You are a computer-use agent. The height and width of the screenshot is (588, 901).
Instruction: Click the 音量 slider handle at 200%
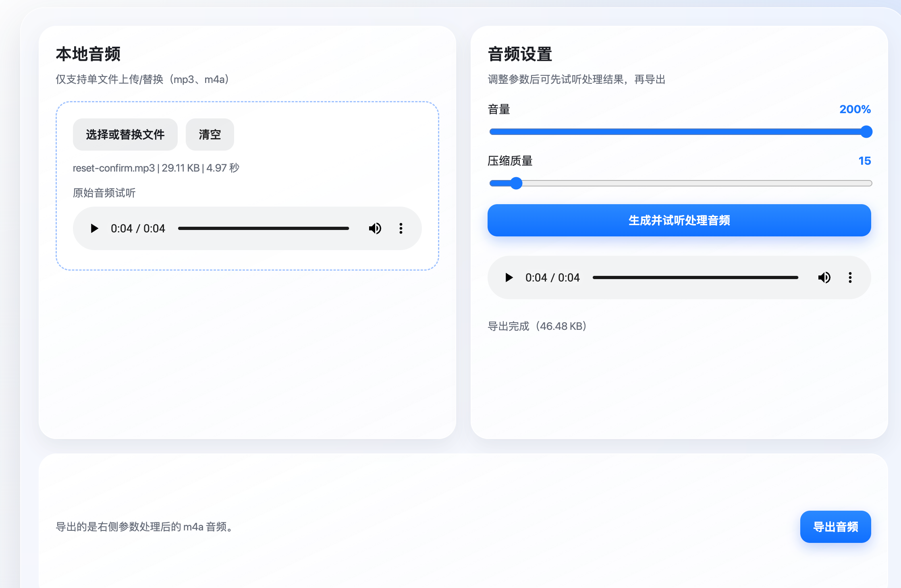click(866, 132)
